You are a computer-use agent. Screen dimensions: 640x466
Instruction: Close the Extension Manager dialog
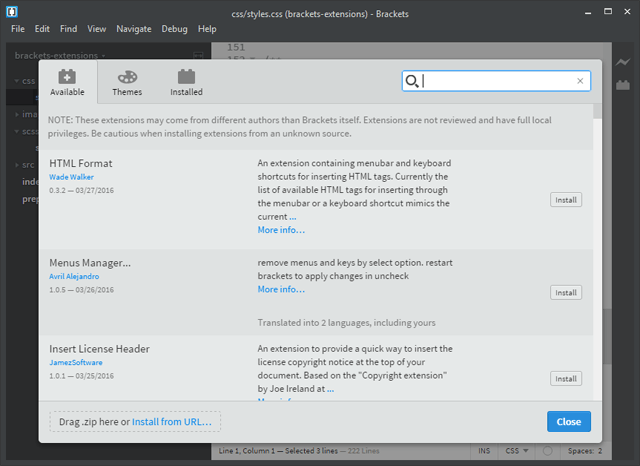click(569, 422)
